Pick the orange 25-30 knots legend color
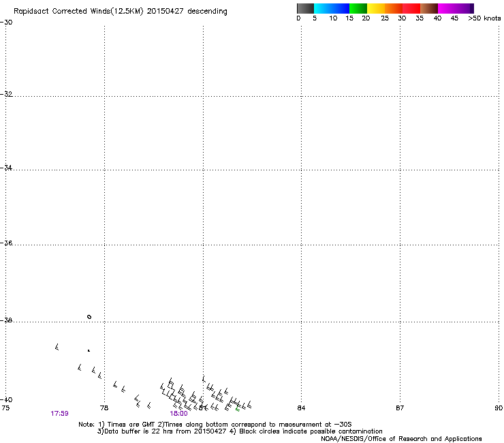504x443 pixels. (394, 8)
